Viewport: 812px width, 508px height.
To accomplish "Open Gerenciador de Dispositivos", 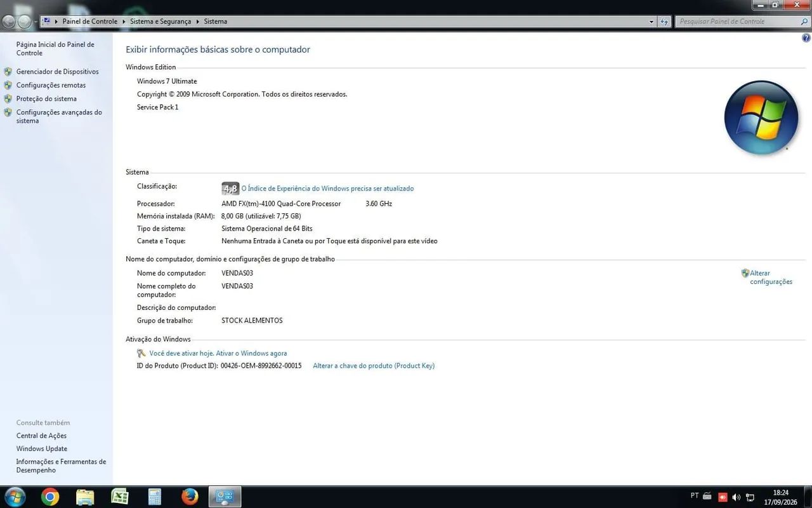I will tap(57, 72).
